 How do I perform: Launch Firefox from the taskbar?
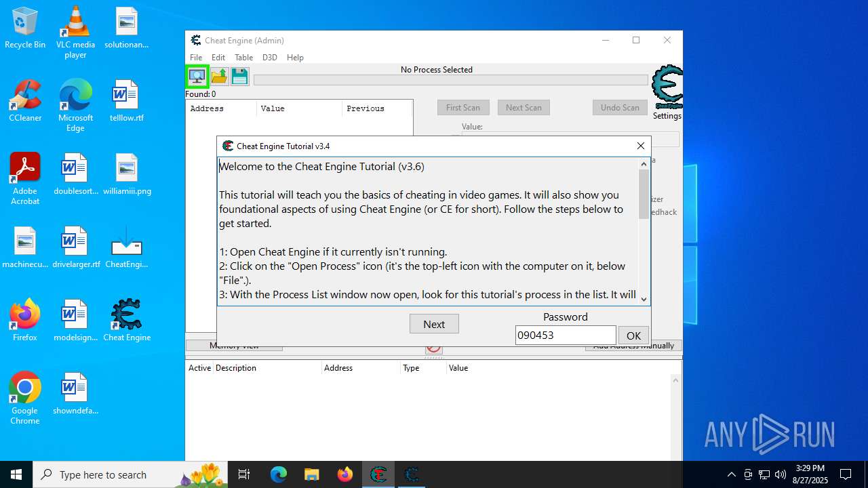click(x=345, y=474)
